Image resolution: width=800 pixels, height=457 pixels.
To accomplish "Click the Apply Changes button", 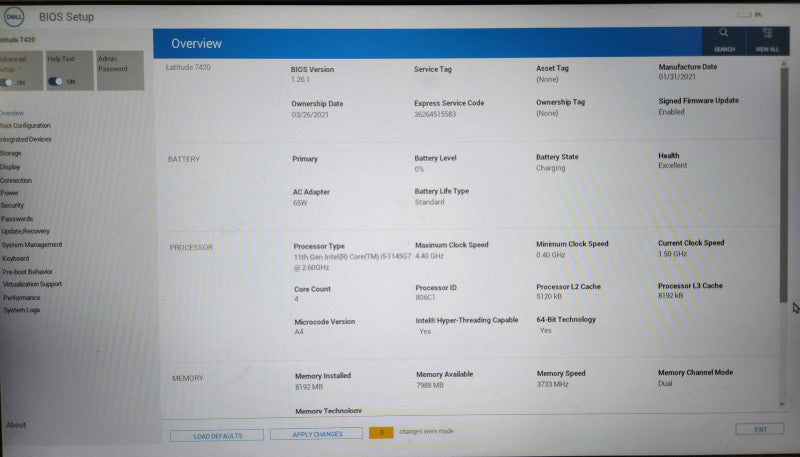I will click(317, 434).
